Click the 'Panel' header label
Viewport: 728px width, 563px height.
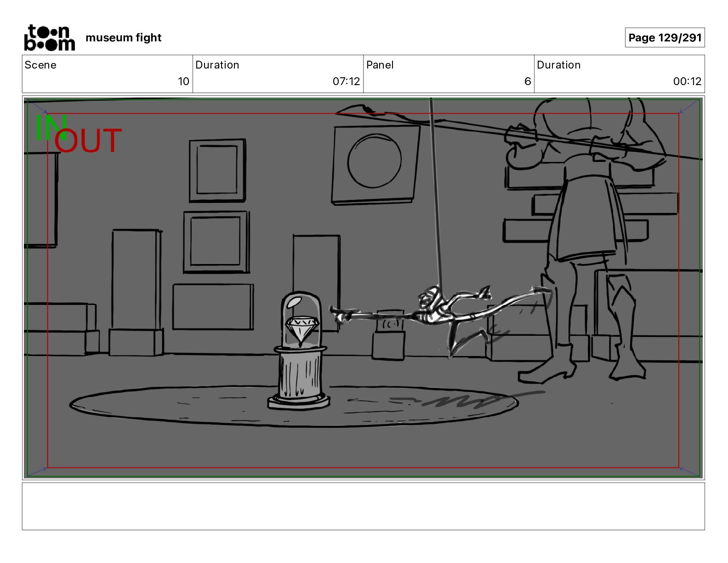(x=380, y=65)
